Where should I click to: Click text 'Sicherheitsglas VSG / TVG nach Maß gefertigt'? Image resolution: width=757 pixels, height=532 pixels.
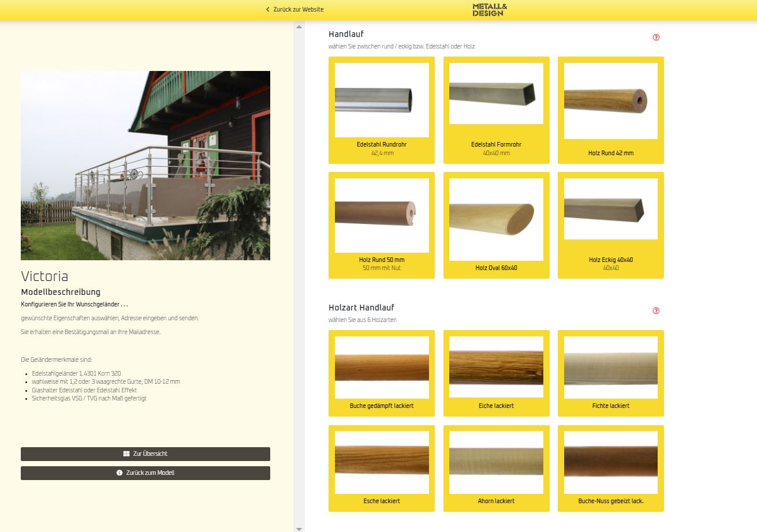click(x=89, y=399)
